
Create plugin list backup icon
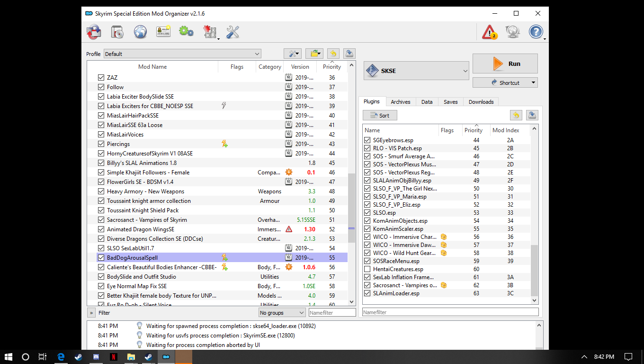click(532, 115)
